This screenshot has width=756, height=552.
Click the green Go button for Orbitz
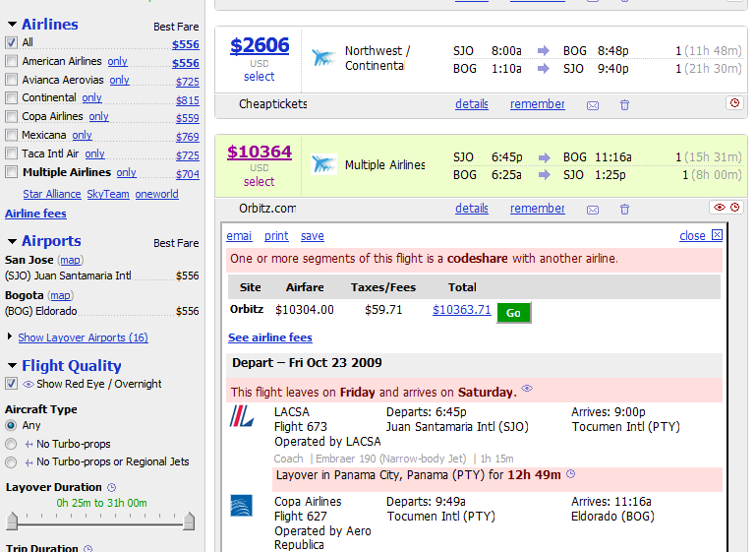514,313
